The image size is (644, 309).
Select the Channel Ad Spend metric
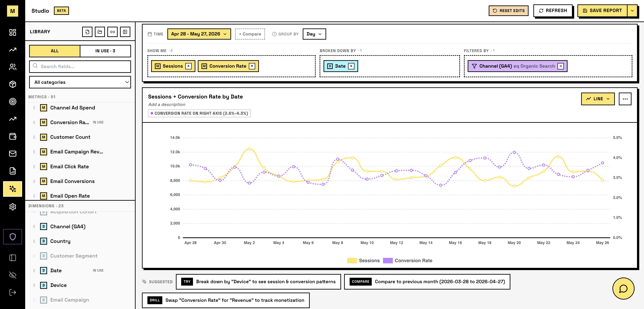click(x=73, y=108)
